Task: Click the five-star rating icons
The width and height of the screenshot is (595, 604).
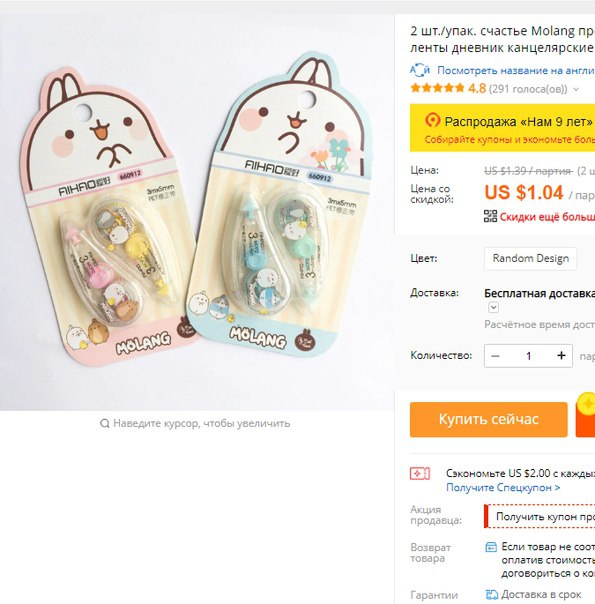Action: (437, 89)
